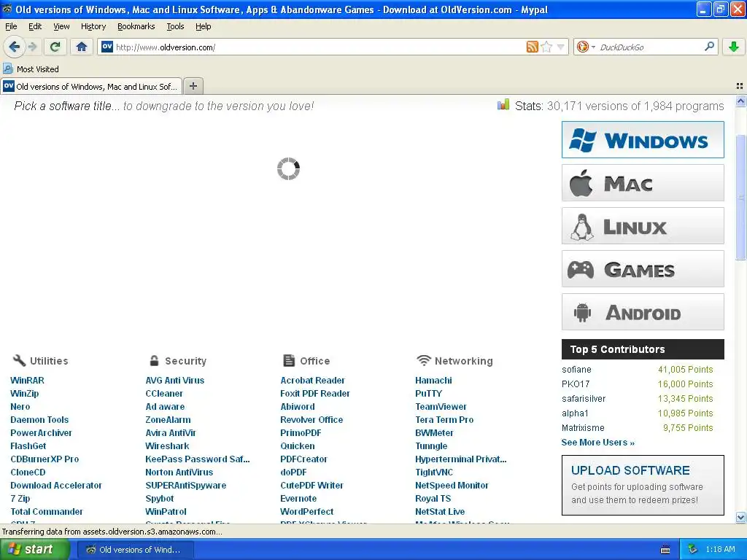The height and width of the screenshot is (560, 747).
Task: Open the Most Visited bookmarks folder
Action: click(31, 69)
